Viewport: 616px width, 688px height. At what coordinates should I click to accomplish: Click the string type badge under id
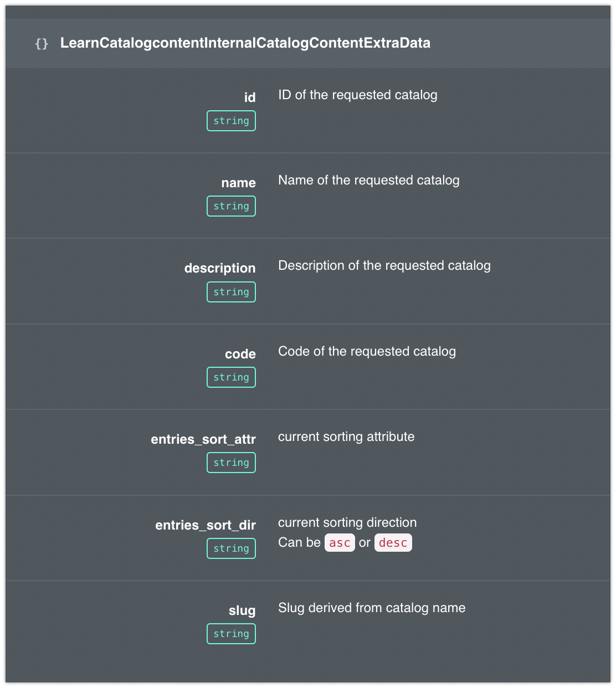231,121
